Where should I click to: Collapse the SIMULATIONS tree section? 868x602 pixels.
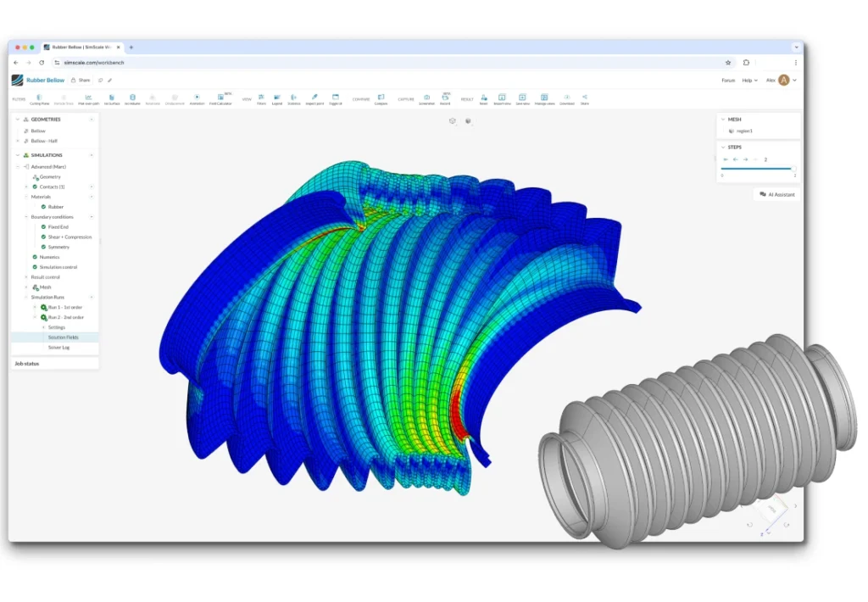coord(16,155)
